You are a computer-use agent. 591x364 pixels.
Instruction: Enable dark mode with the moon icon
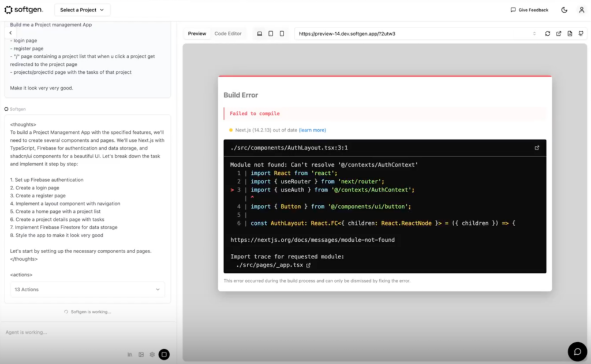pyautogui.click(x=564, y=9)
